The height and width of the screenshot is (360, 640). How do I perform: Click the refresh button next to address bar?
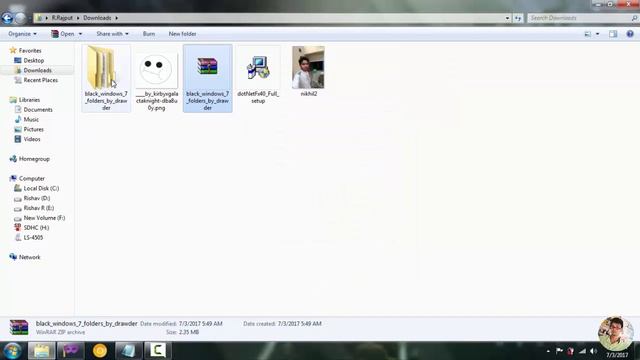coord(518,18)
